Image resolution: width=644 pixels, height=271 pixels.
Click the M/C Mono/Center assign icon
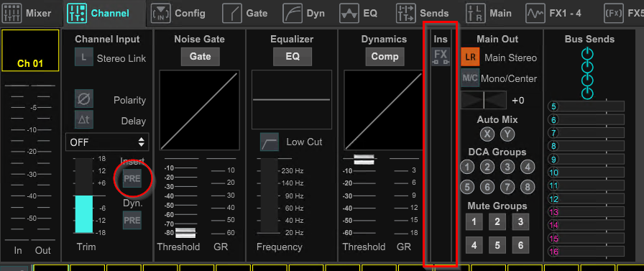tap(470, 78)
